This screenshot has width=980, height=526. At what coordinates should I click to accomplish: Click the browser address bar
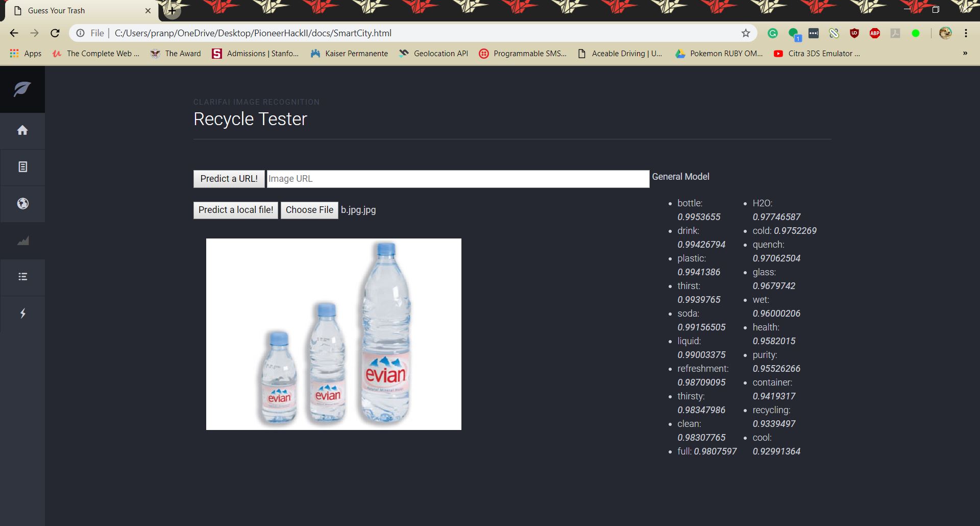click(413, 33)
